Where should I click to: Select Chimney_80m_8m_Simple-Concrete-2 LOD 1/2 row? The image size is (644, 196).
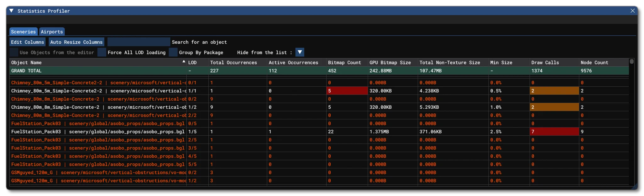point(319,107)
